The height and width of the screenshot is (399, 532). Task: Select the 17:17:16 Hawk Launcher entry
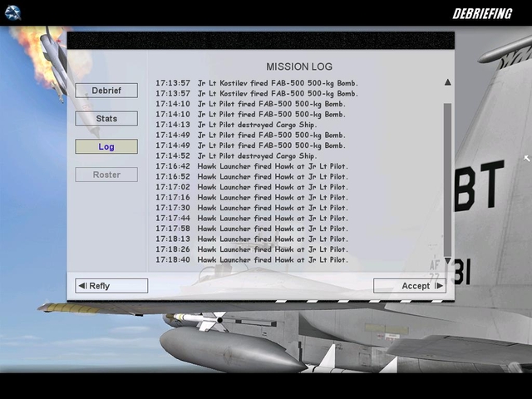pyautogui.click(x=252, y=198)
